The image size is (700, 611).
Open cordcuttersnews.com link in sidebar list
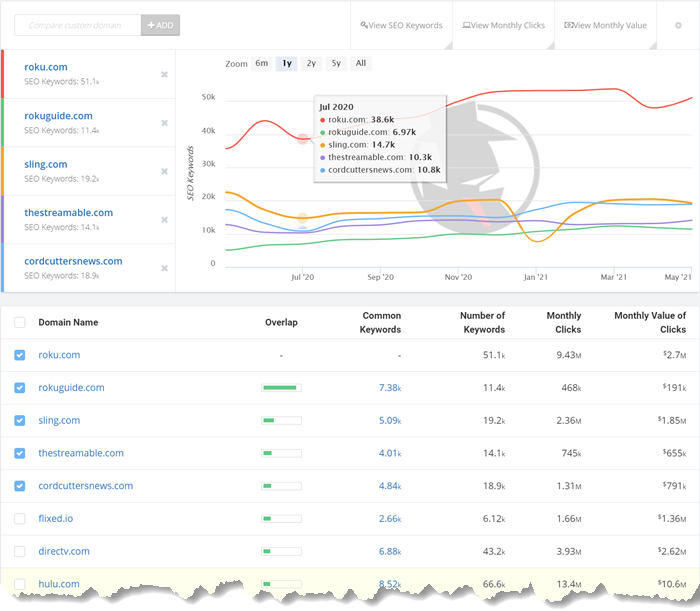pyautogui.click(x=73, y=261)
